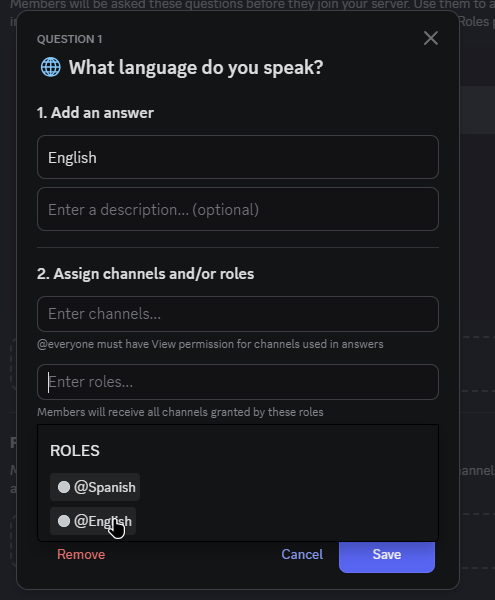Click the @everyone View permission hint text

coord(210,344)
